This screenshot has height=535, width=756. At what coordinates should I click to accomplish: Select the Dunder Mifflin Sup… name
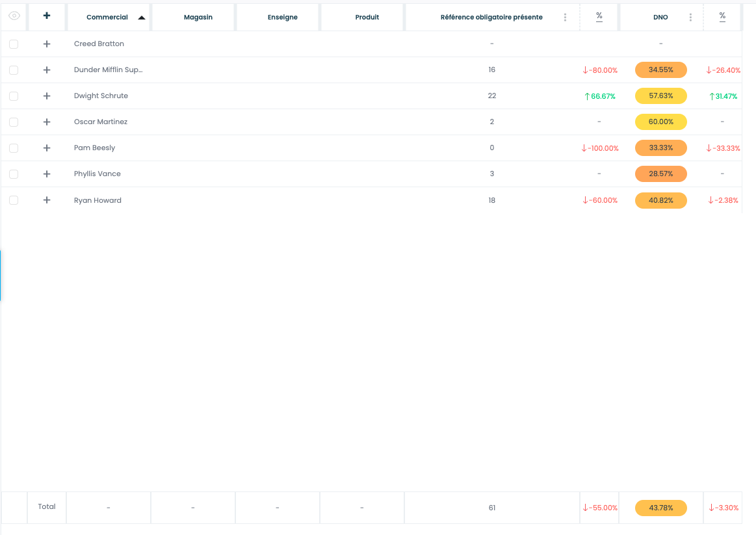(x=109, y=70)
